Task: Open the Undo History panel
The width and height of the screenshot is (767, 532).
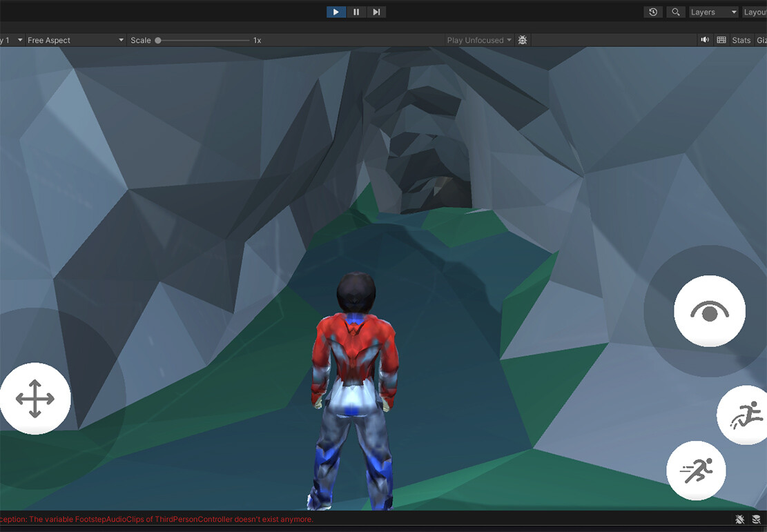Action: click(652, 12)
